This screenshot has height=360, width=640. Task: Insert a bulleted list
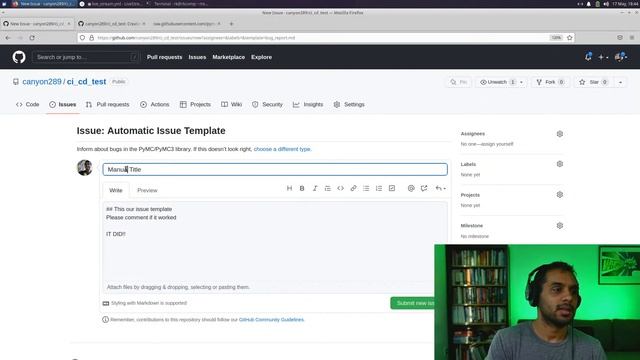pyautogui.click(x=366, y=188)
